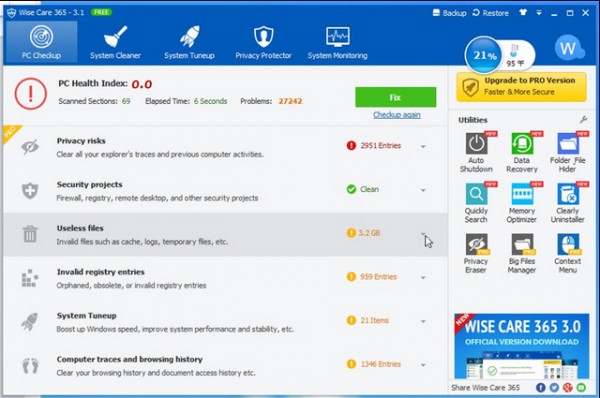The height and width of the screenshot is (398, 600).
Task: Click the 95 °F temperature indicator
Action: (515, 56)
